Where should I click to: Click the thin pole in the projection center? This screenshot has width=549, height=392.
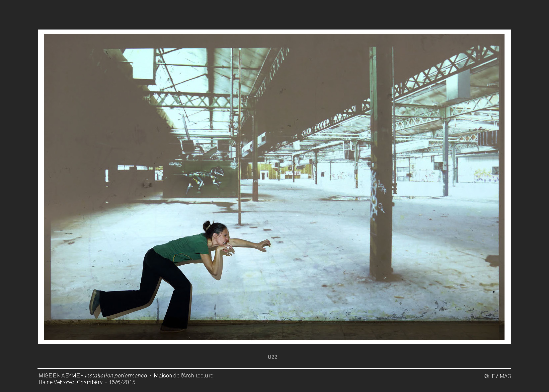click(239, 139)
